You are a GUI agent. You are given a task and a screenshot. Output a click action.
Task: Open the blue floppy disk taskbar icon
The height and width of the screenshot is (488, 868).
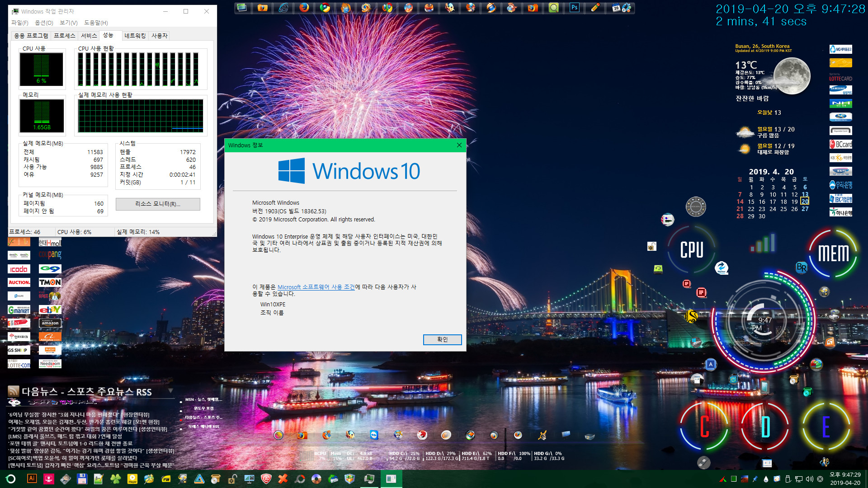(82, 479)
